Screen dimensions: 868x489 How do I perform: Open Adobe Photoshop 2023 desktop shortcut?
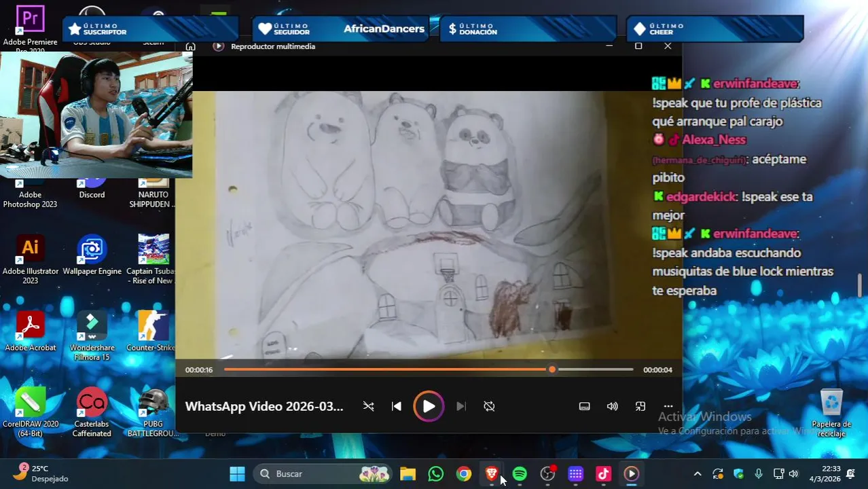[30, 194]
